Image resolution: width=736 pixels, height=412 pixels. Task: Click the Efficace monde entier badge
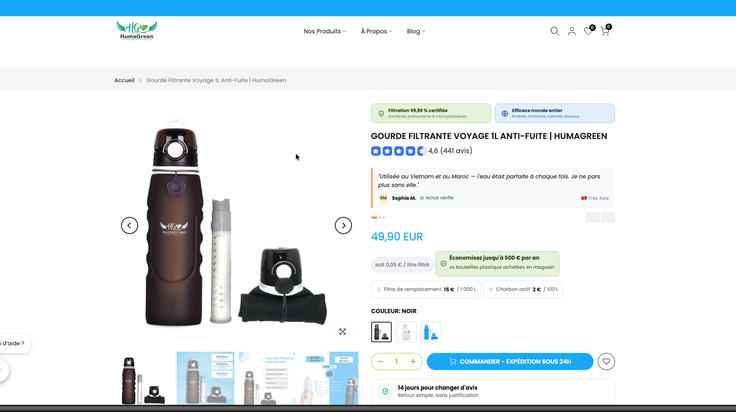click(x=555, y=113)
